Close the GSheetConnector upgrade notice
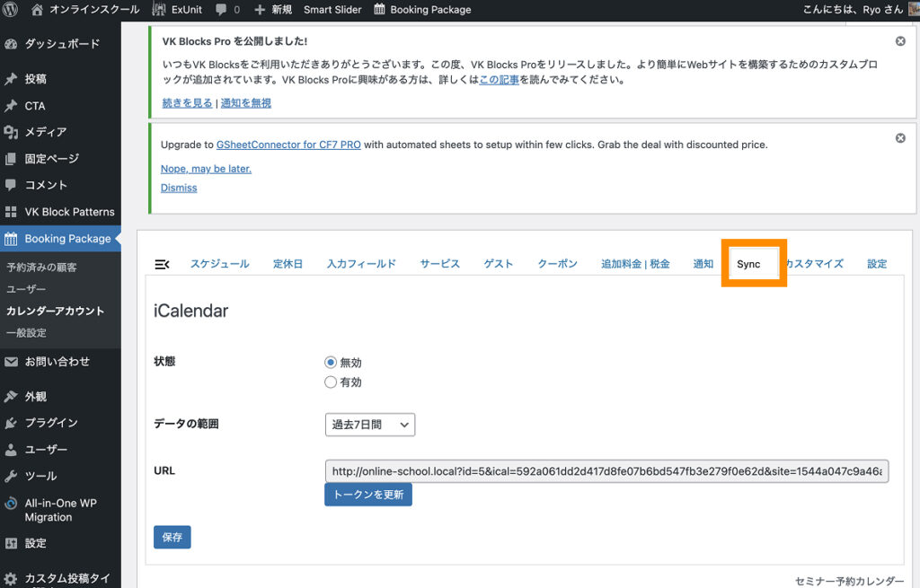The width and height of the screenshot is (920, 588). click(x=900, y=138)
